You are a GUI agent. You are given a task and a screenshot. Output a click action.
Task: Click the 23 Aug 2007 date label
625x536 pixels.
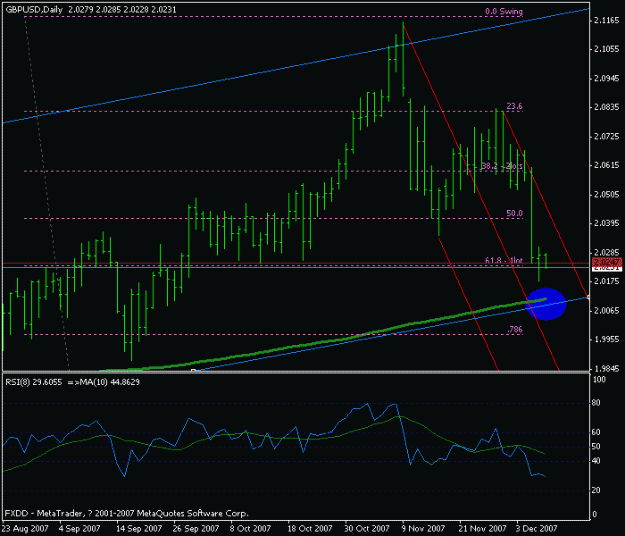25,529
